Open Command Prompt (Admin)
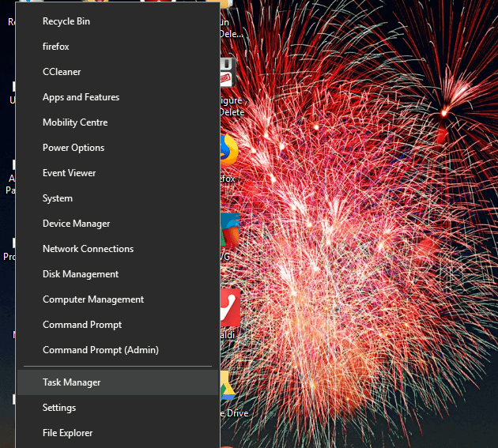This screenshot has height=448, width=498. tap(118, 350)
